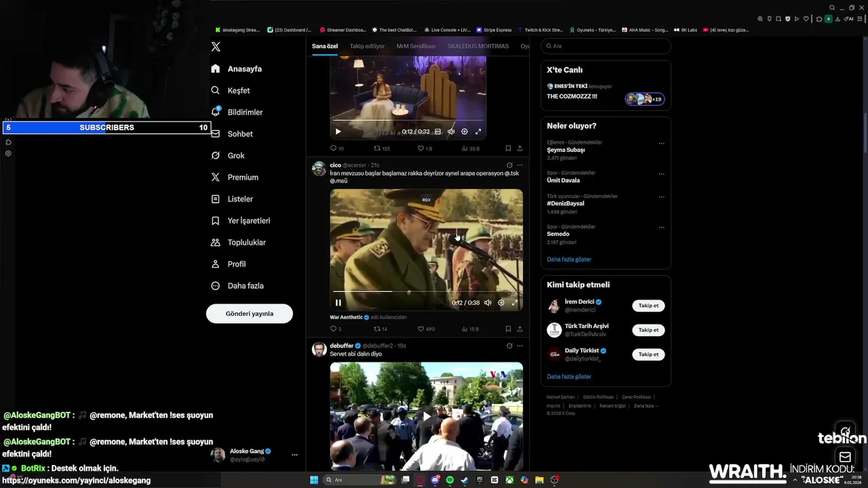Enter fullscreen on cico's video

tap(515, 302)
